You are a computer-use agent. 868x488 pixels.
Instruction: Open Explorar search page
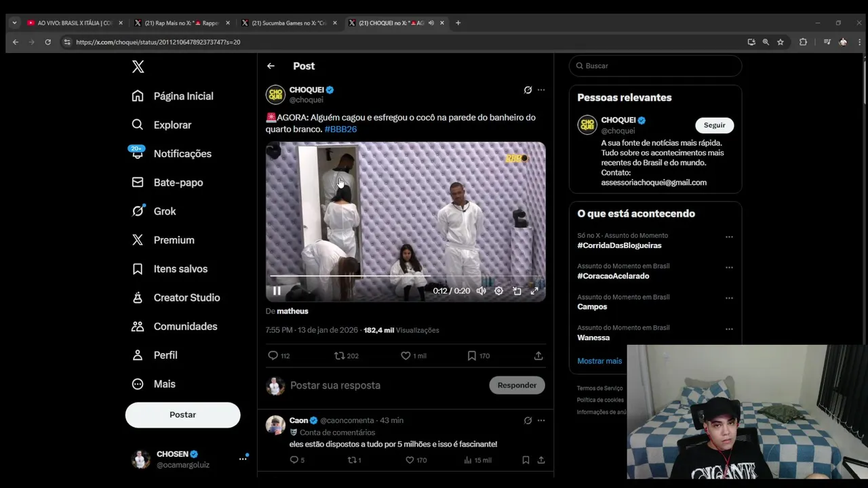point(161,125)
